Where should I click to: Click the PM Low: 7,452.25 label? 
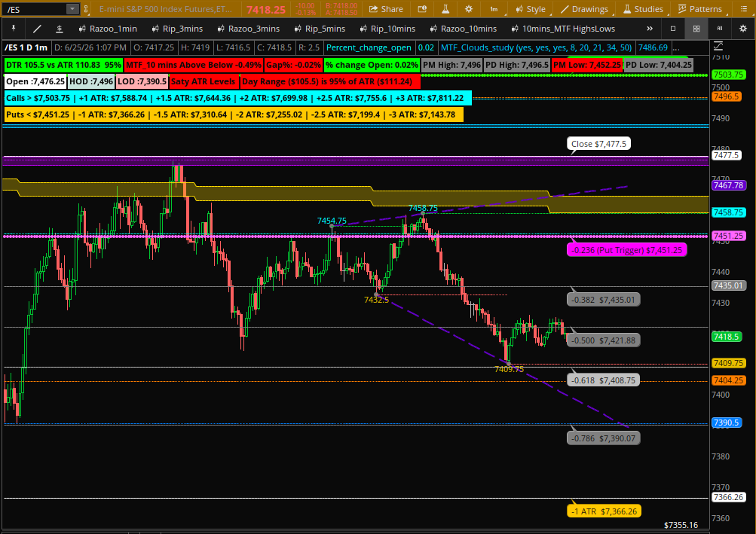tap(587, 65)
